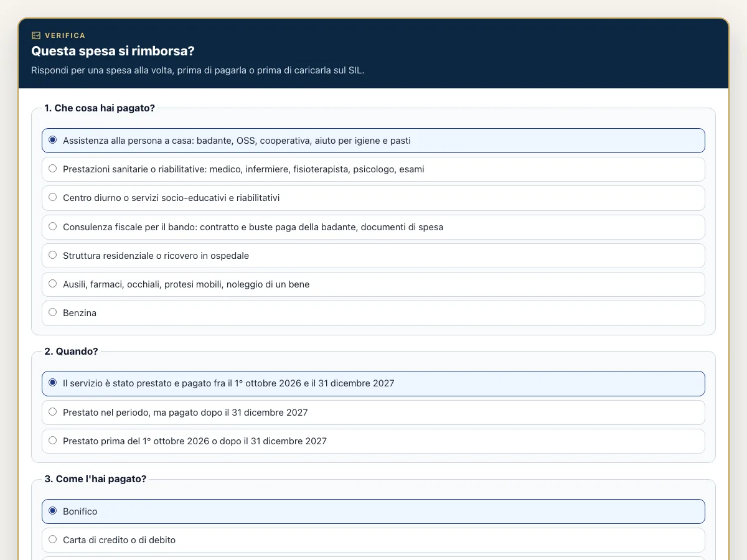Screen dimensions: 747x560
Task: Select 'Assistenza alla persona a casa' option
Action: (374, 141)
